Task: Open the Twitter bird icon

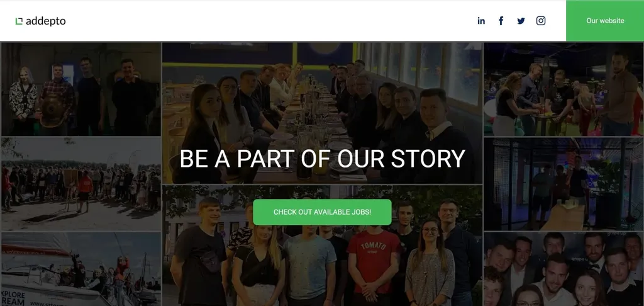Action: point(521,21)
